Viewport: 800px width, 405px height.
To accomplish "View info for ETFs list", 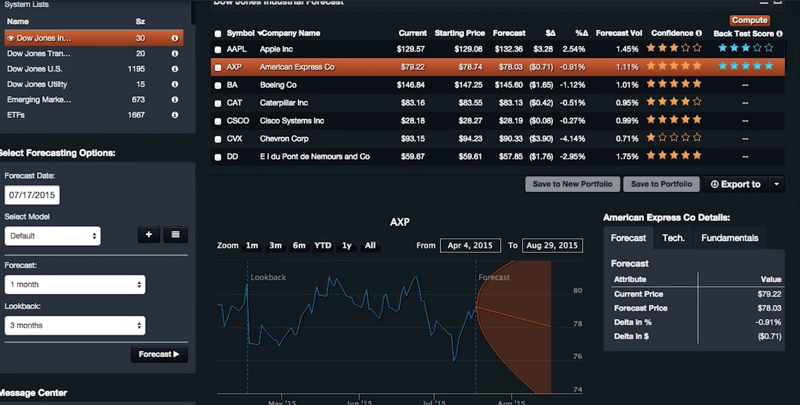I will pos(174,115).
